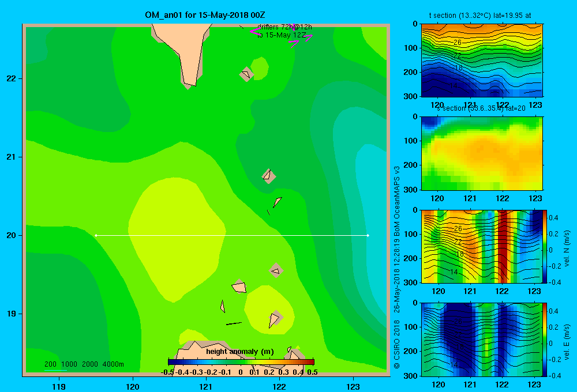Click the 'to 15-May 12Z' label
577x392 pixels.
pyautogui.click(x=282, y=35)
